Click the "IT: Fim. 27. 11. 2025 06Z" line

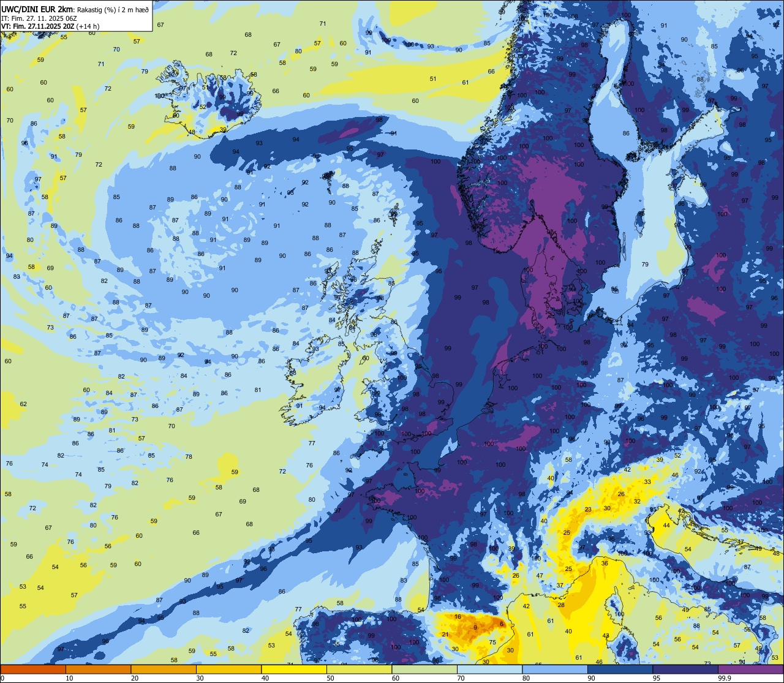(x=38, y=18)
